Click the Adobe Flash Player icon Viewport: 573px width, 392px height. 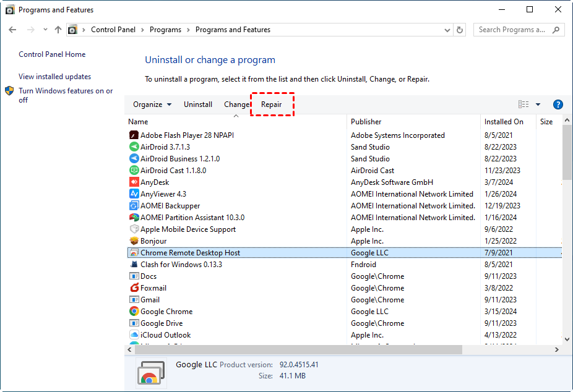(x=134, y=135)
